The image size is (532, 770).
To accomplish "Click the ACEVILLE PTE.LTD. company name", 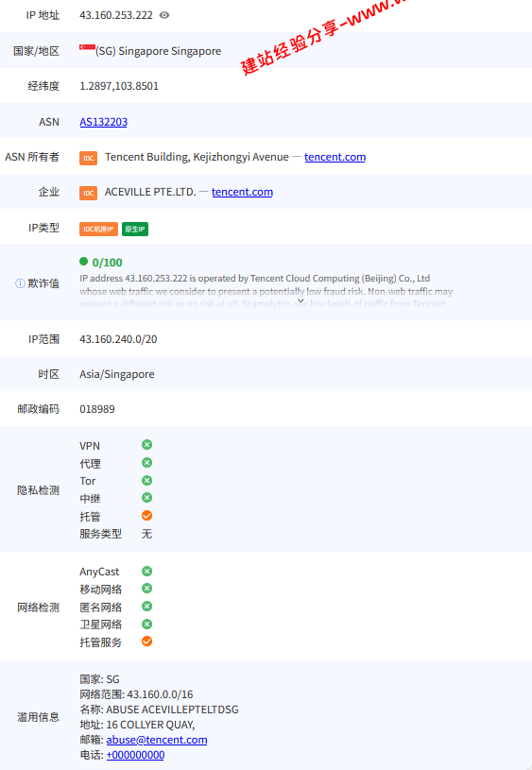I will (x=150, y=192).
